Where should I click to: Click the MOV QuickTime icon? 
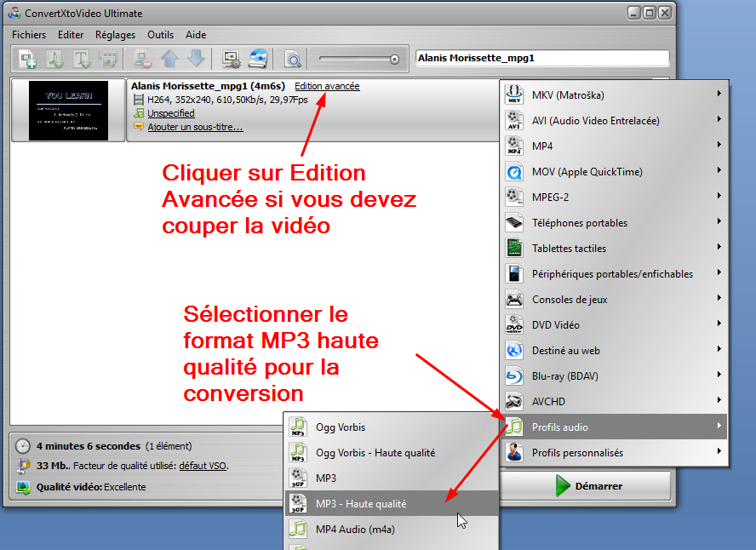(x=514, y=171)
